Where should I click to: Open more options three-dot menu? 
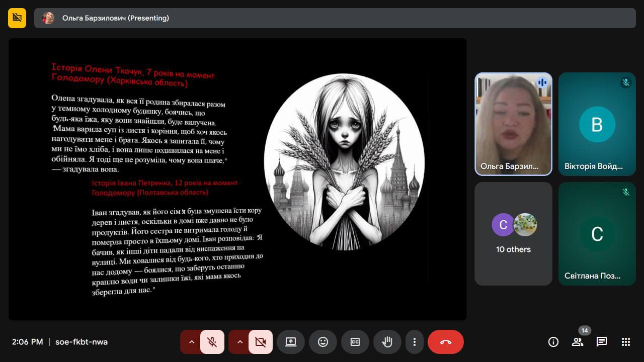[x=415, y=342]
